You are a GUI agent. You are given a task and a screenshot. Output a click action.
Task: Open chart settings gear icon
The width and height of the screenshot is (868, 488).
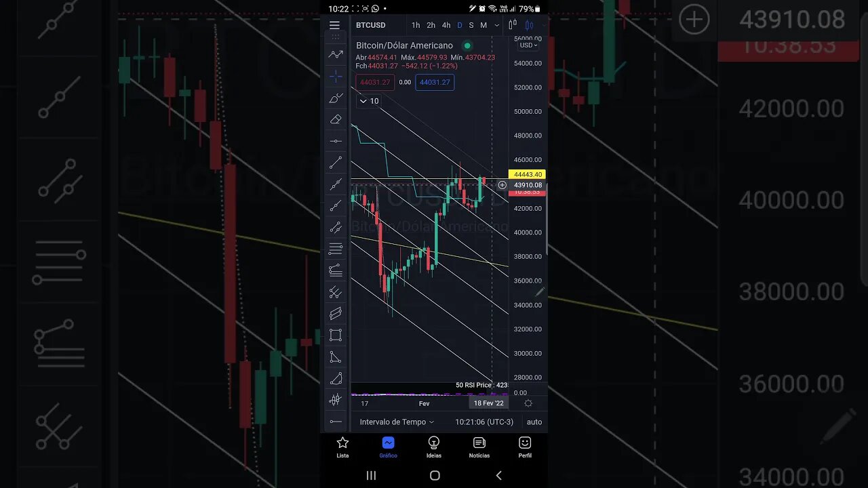coord(528,403)
